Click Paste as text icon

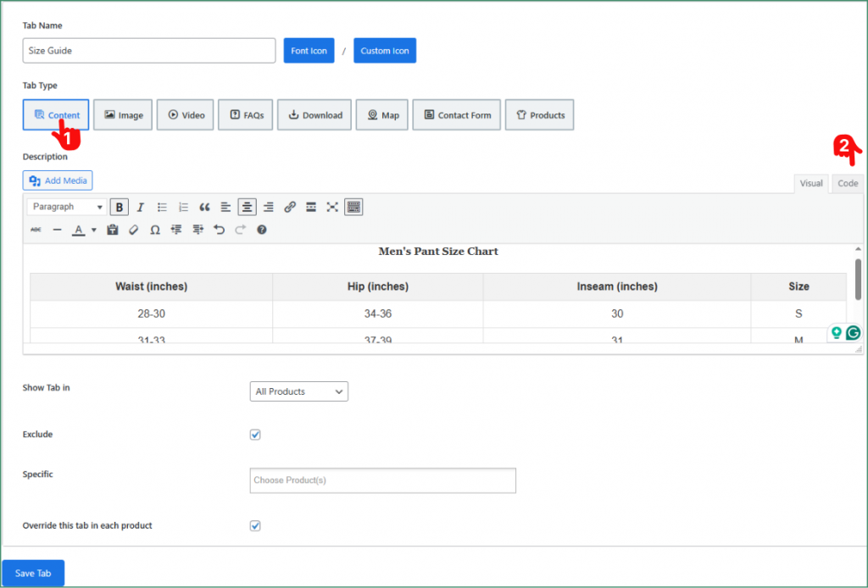[113, 230]
